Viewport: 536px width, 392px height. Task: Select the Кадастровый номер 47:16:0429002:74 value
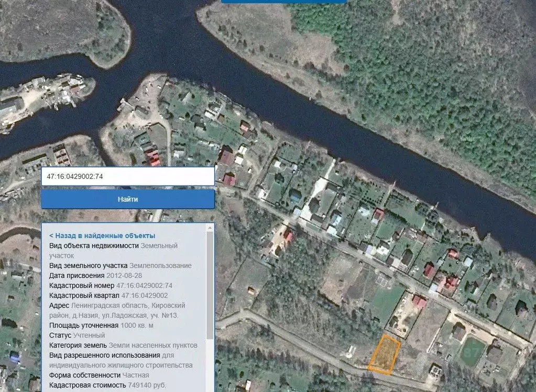tap(144, 286)
